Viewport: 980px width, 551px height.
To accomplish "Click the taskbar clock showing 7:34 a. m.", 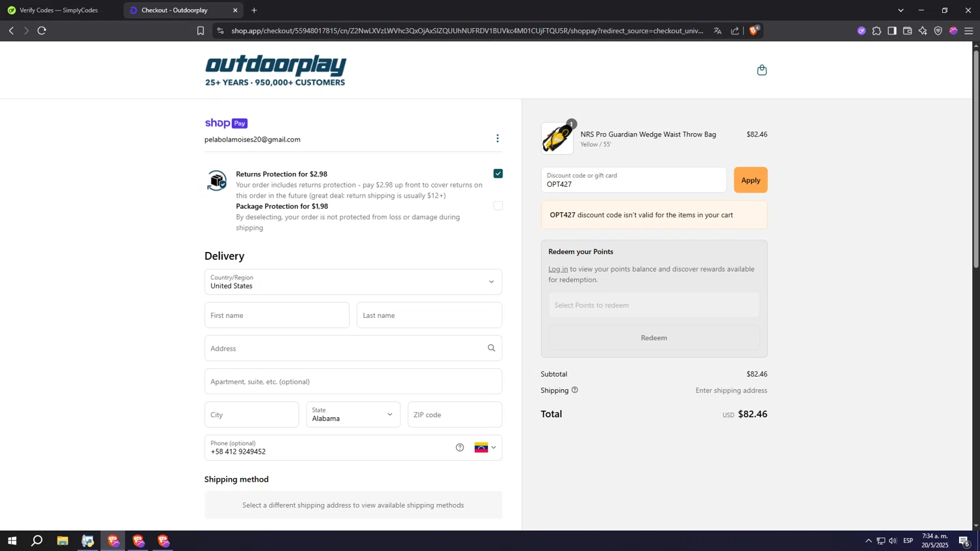I will click(x=935, y=541).
